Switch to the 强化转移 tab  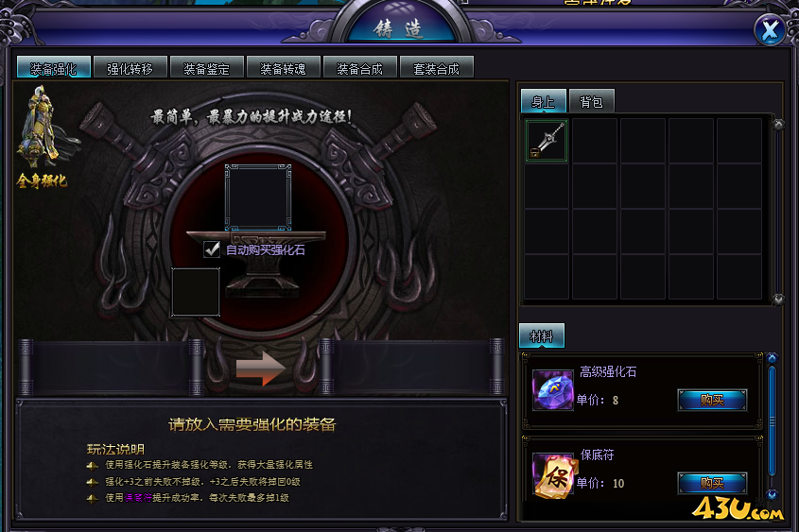[130, 67]
